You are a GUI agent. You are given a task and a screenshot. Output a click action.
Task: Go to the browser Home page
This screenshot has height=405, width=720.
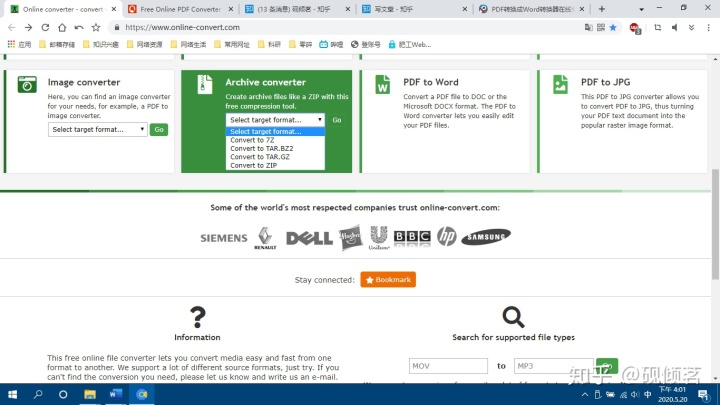(62, 28)
